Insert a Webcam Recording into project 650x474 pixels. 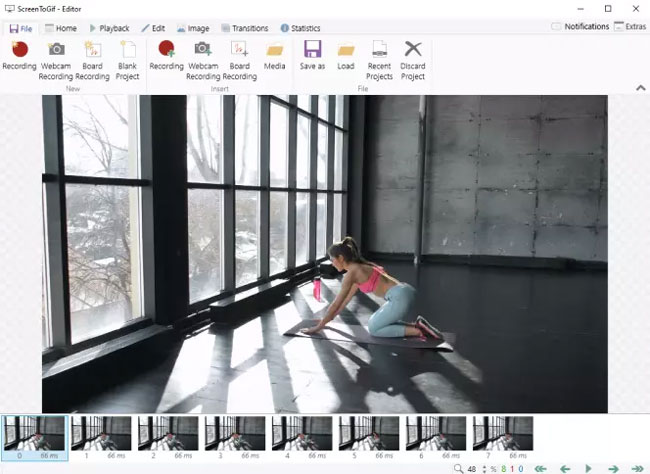pyautogui.click(x=203, y=61)
